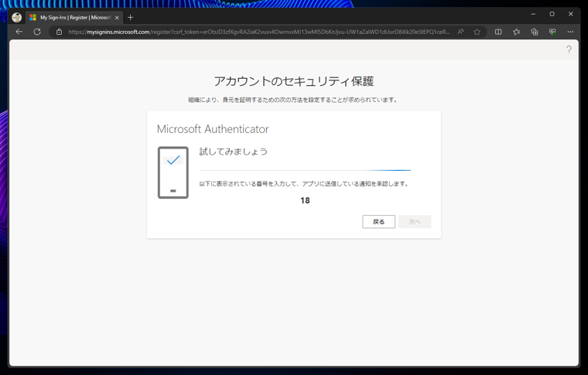Open the Favorites list icon

pos(516,32)
